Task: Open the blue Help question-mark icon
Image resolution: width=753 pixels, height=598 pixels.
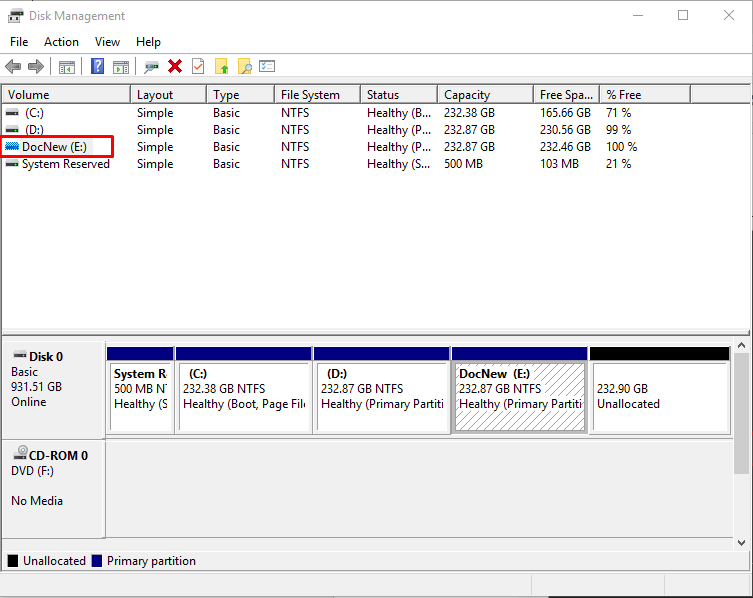Action: tap(97, 66)
